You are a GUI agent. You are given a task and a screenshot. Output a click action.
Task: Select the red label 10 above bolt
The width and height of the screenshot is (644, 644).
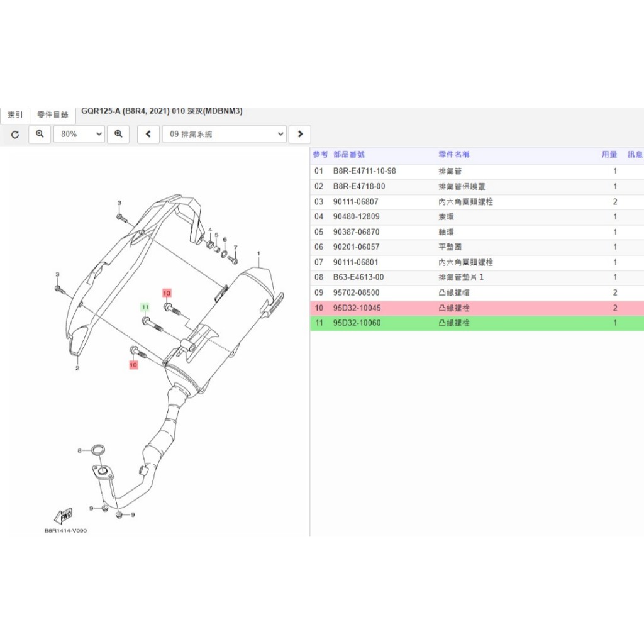click(x=167, y=293)
